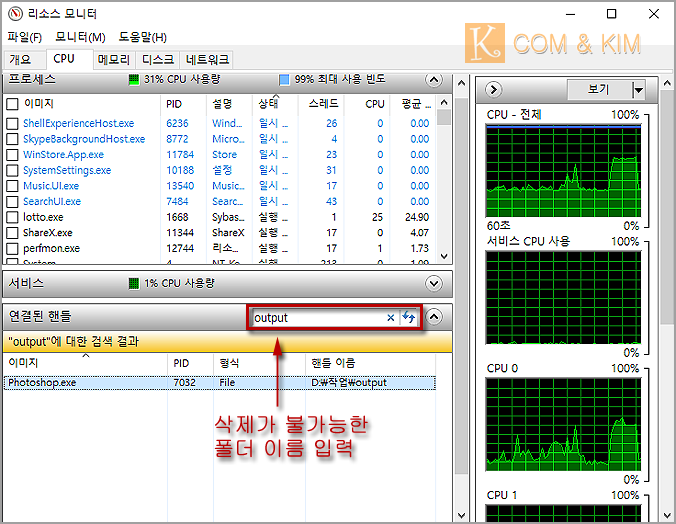Switch to the 메모리 tab
This screenshot has height=524, width=676.
[114, 60]
